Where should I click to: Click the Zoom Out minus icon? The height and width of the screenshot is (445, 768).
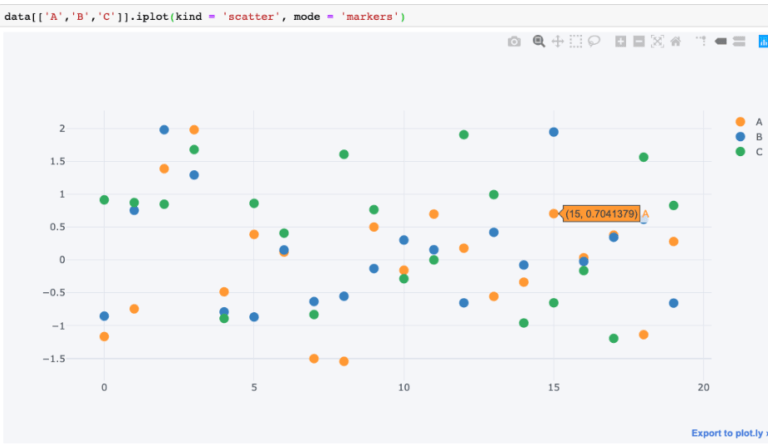[x=639, y=41]
